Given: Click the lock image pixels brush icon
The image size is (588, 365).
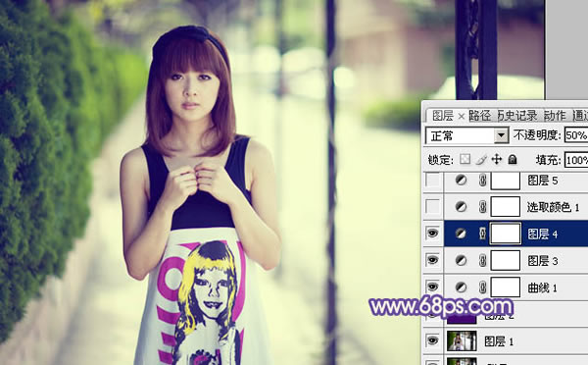Looking at the screenshot, I should tap(481, 160).
